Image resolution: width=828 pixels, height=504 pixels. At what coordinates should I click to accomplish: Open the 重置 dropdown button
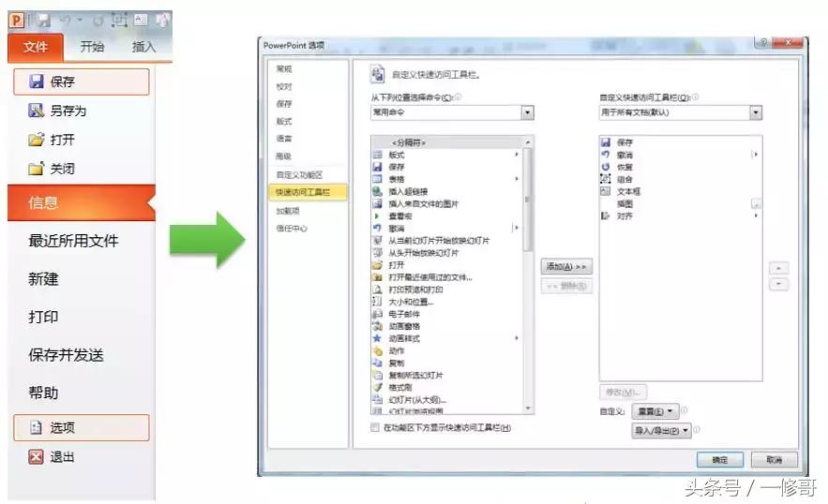coord(655,411)
